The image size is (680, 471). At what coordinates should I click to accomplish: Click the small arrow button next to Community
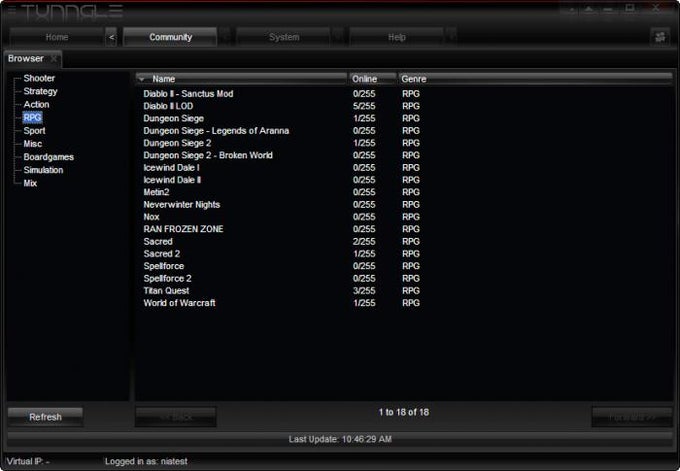coord(225,37)
